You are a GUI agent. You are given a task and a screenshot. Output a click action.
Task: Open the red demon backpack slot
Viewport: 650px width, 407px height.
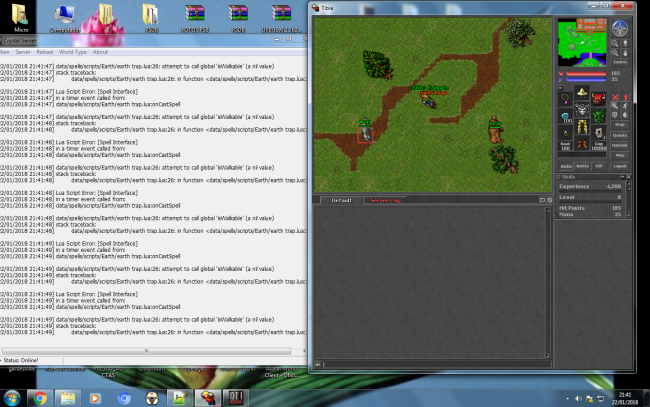point(598,99)
